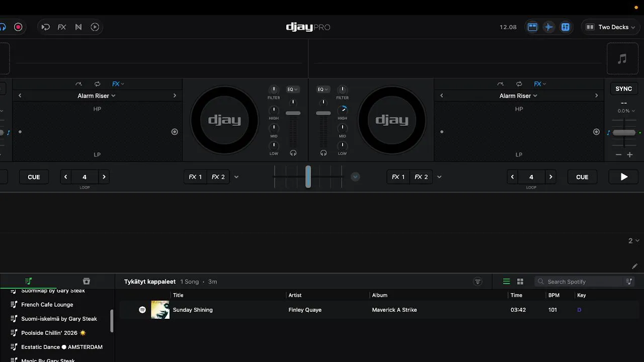Open the FX panel from the top toolbar

(62, 27)
